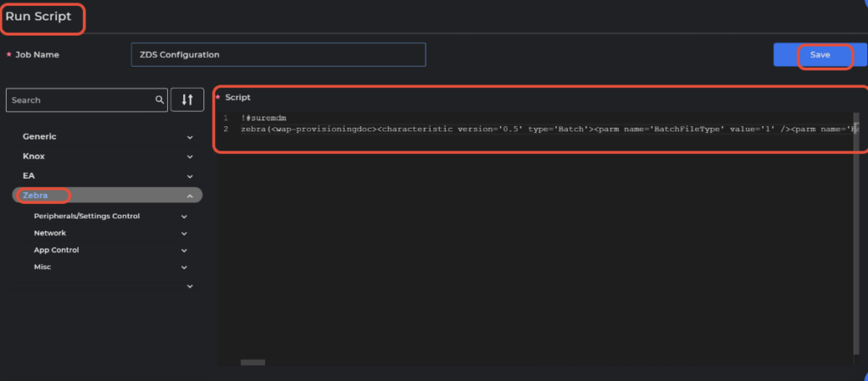
Task: Click the script editor horizontal scrollbar
Action: [252, 362]
